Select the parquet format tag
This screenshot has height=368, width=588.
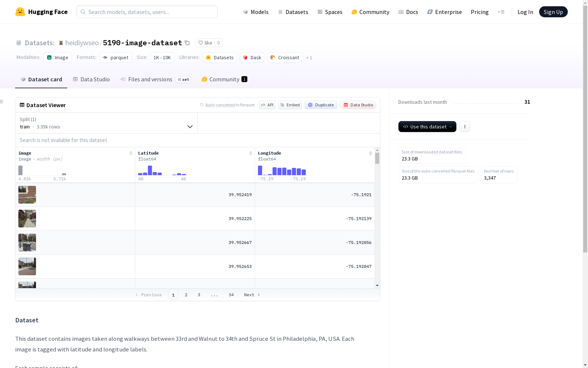115,57
